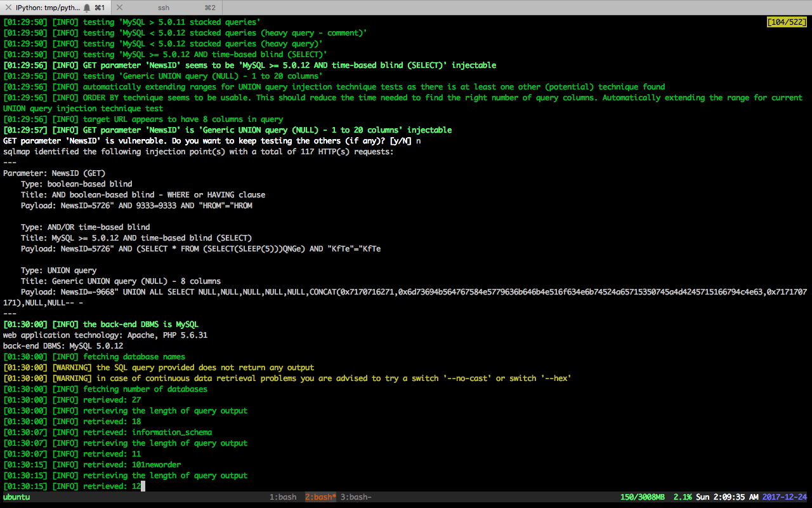
Task: Click 'Title: AND boolean-based blind - WHERE or HAVING clause'
Action: point(143,195)
